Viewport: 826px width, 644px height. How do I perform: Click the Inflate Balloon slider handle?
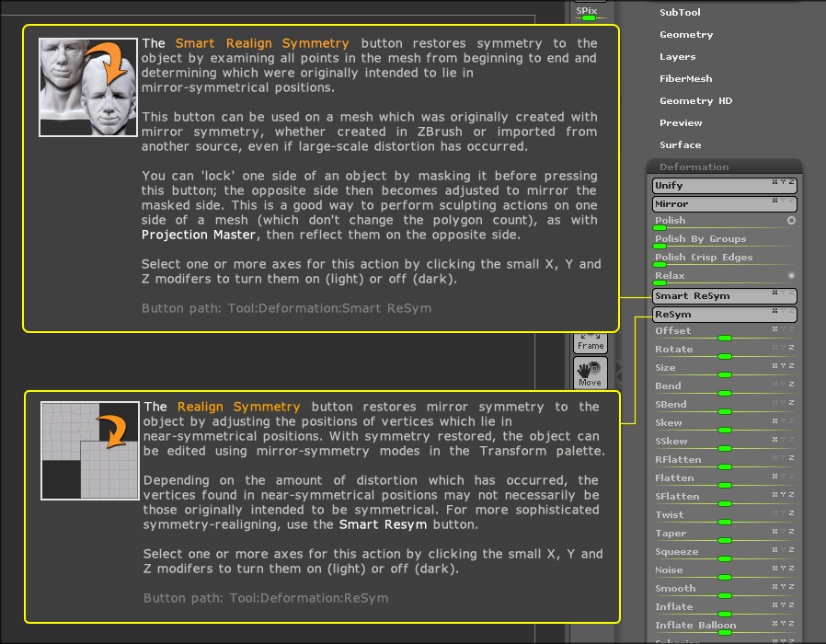pos(725,632)
